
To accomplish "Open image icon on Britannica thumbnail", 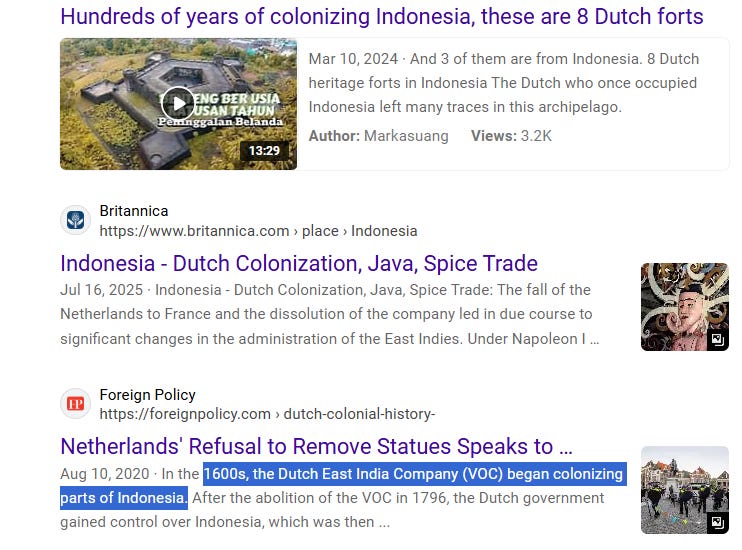I will 718,339.
